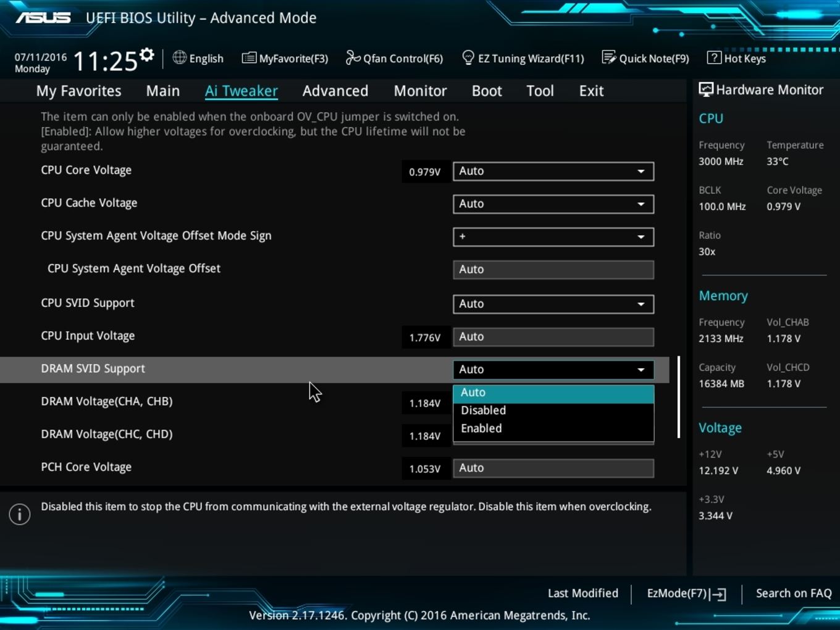This screenshot has width=840, height=630.
Task: Select the CPU Input Voltage label
Action: pos(88,336)
